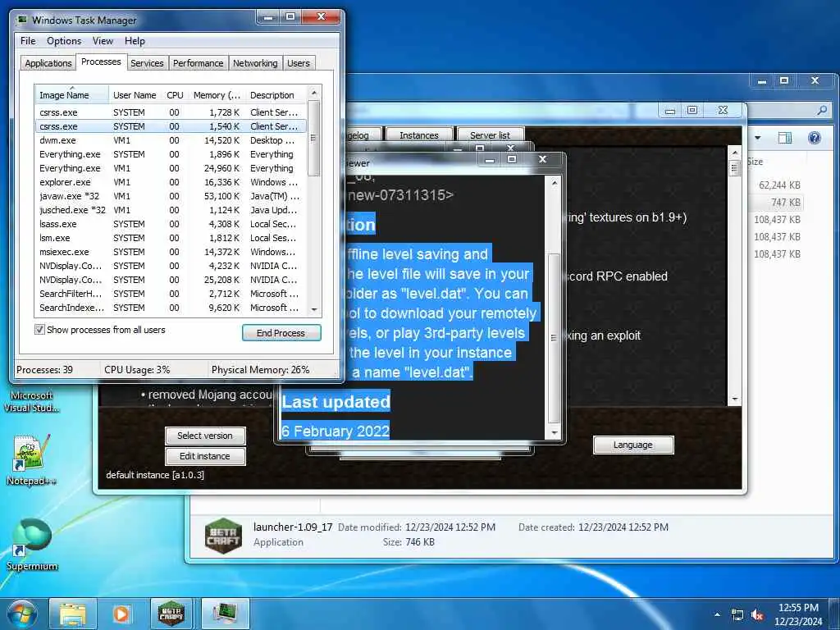Sort processes by CPU column
The height and width of the screenshot is (630, 840).
(x=176, y=95)
